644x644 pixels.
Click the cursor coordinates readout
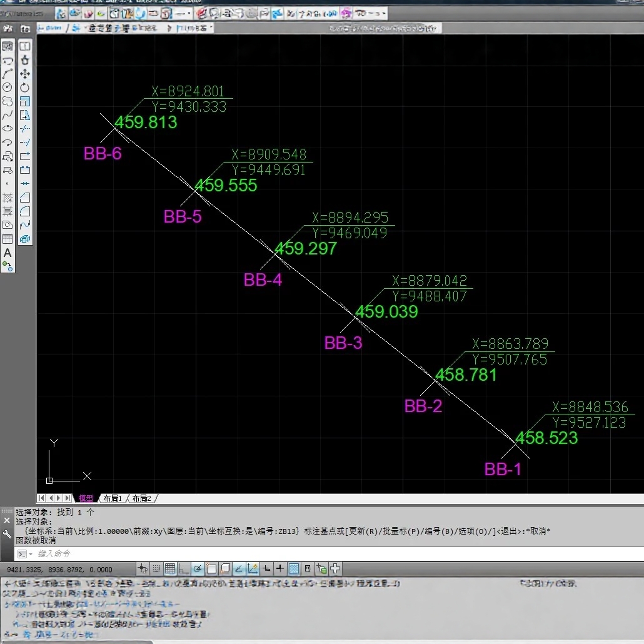[59, 569]
